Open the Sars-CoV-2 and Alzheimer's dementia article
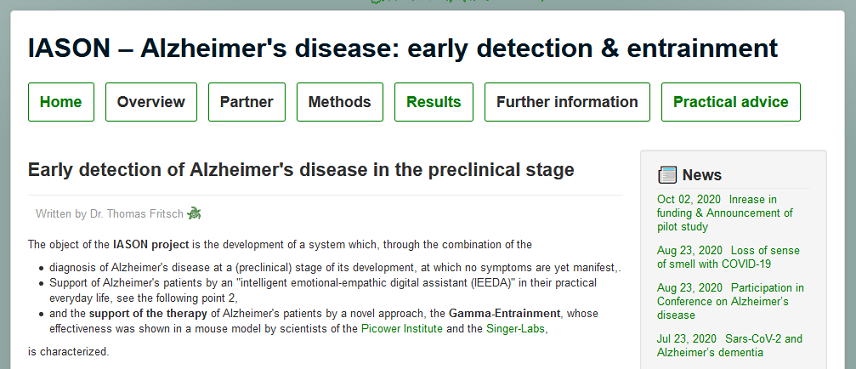Viewport: 856px width, 369px height. [x=730, y=346]
